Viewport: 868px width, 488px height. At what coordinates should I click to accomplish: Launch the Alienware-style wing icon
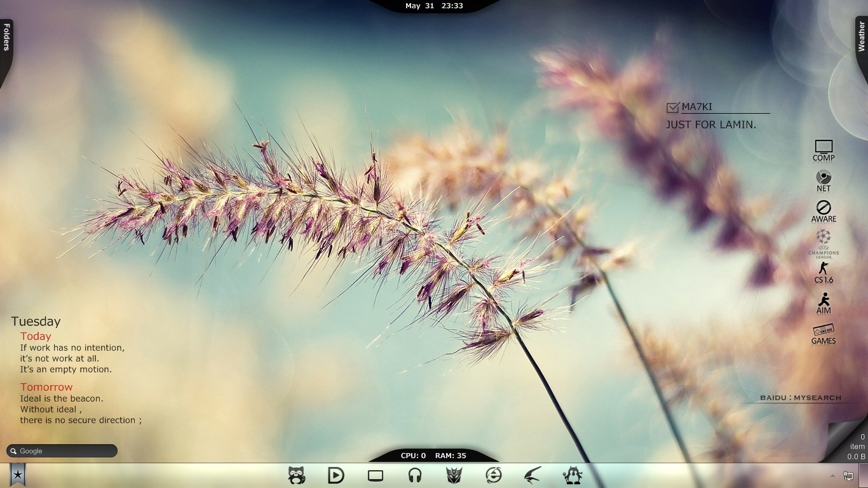[x=532, y=475]
